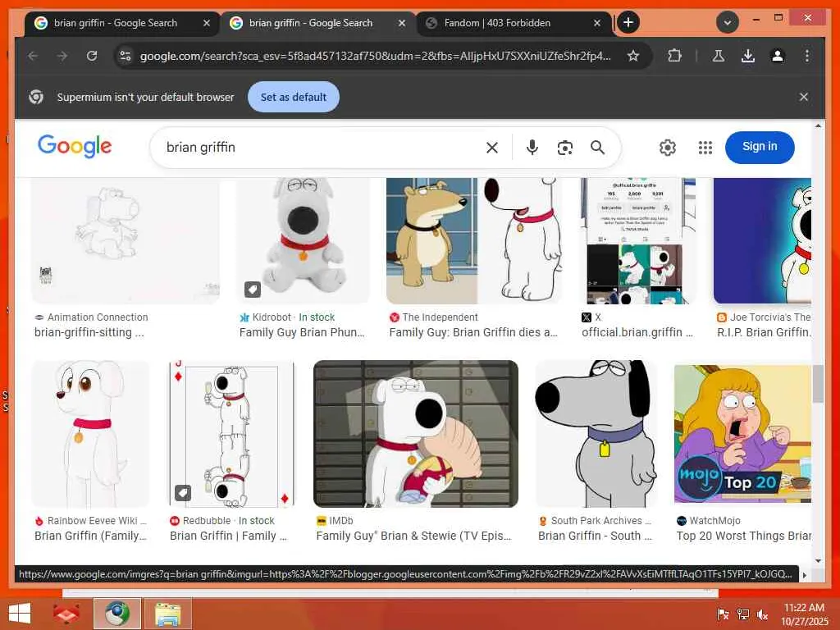
Task: Open the IMDb Brian & Stewie image
Action: [x=416, y=434]
